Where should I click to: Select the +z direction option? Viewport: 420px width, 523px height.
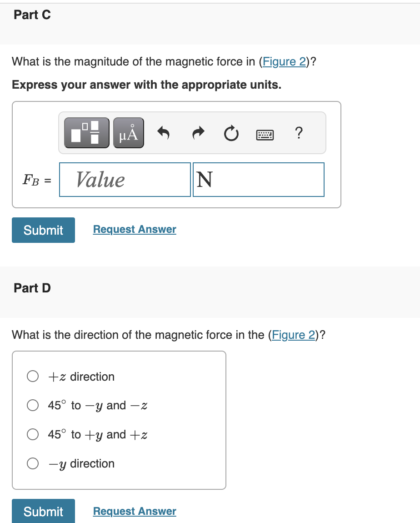(x=32, y=376)
